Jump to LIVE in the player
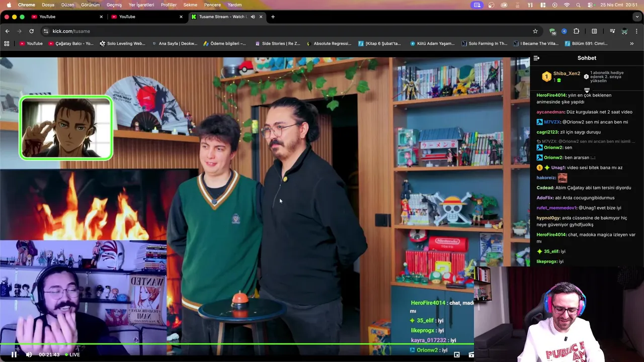Image resolution: width=644 pixels, height=362 pixels. point(71,354)
